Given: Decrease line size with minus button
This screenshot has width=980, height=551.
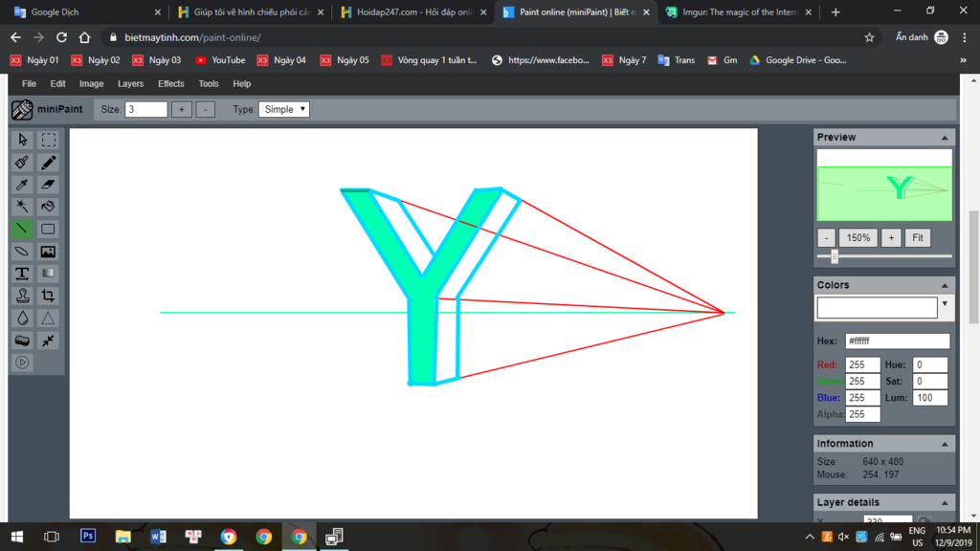Looking at the screenshot, I should click(x=205, y=109).
